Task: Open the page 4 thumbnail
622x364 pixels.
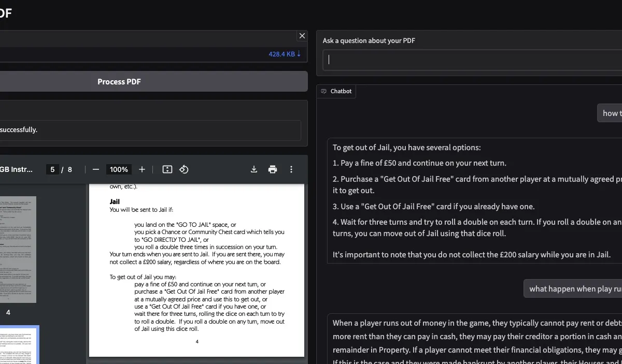Action: pos(18,250)
